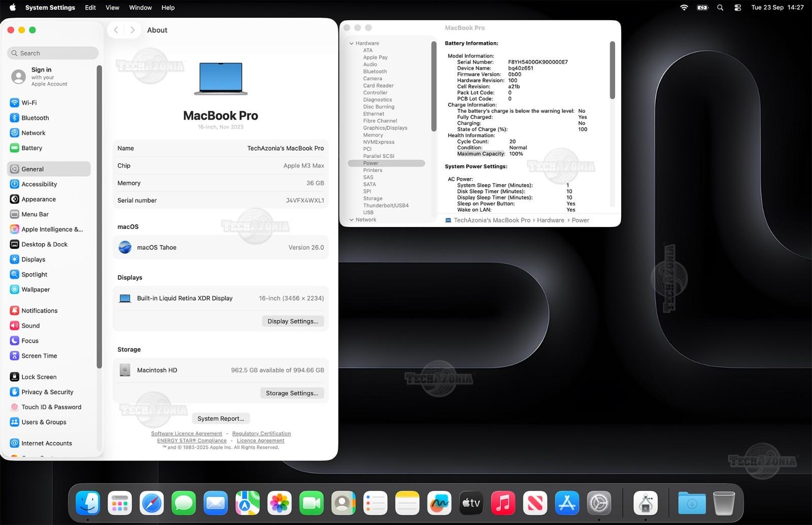Open Control Centre from the menu bar

738,8
